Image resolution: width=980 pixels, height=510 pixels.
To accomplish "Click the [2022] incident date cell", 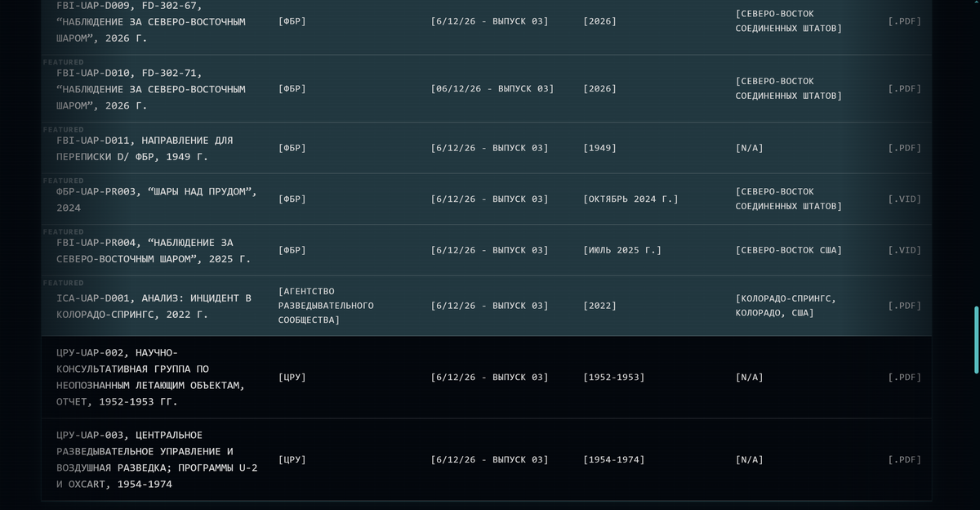I will (x=600, y=306).
